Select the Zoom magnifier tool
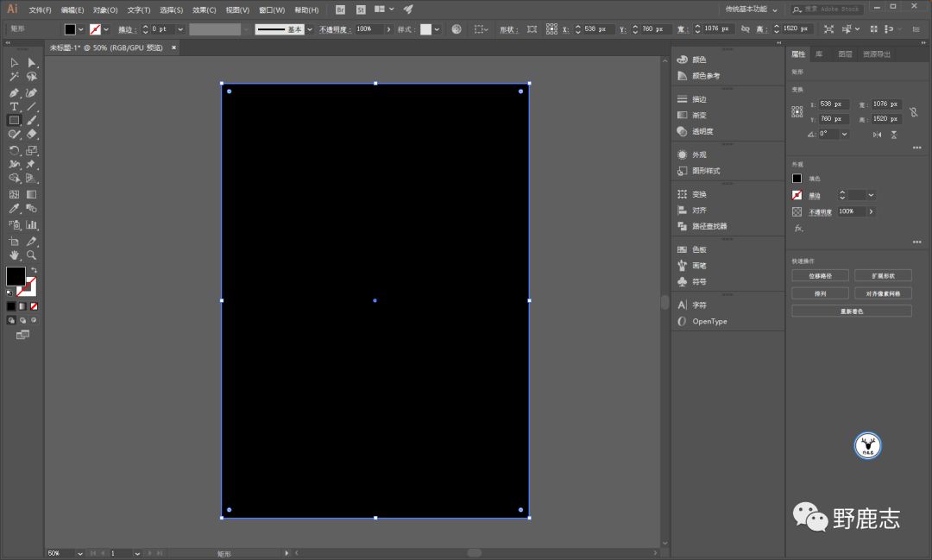Image resolution: width=932 pixels, height=560 pixels. [x=32, y=255]
